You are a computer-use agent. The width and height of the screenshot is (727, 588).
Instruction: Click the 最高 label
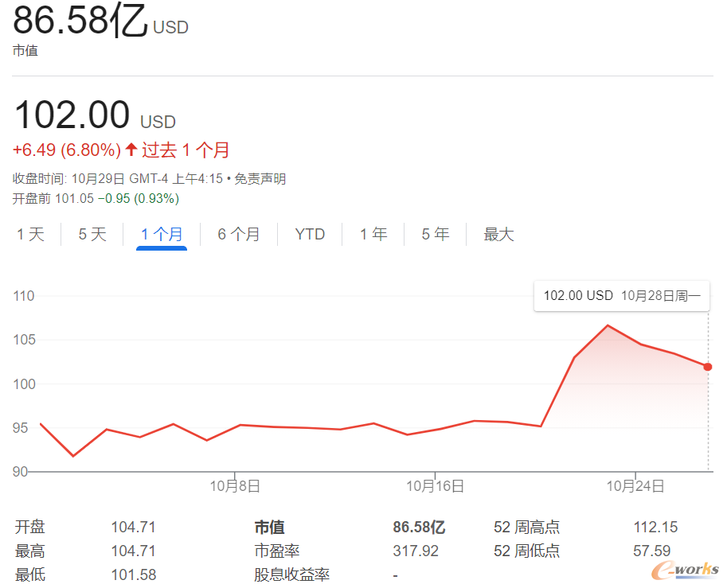[30, 551]
